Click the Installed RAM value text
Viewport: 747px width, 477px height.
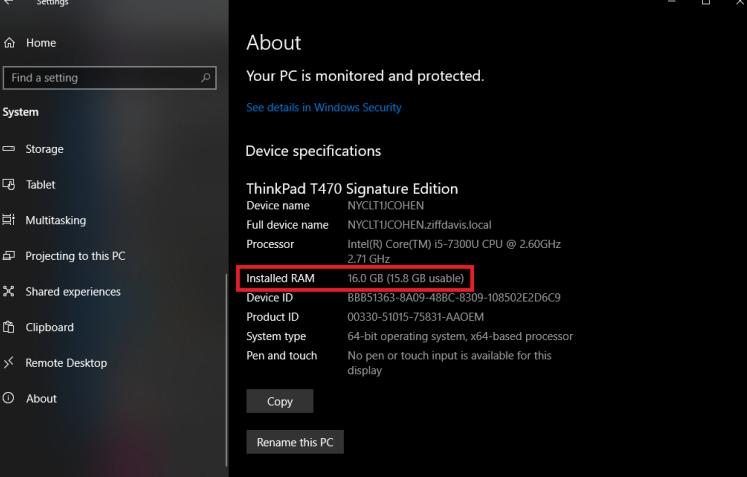(405, 278)
